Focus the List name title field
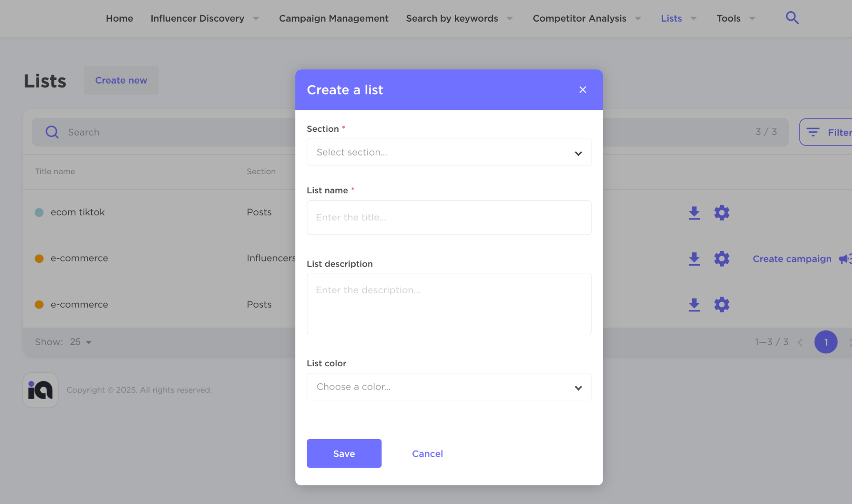The image size is (852, 504). pyautogui.click(x=448, y=217)
